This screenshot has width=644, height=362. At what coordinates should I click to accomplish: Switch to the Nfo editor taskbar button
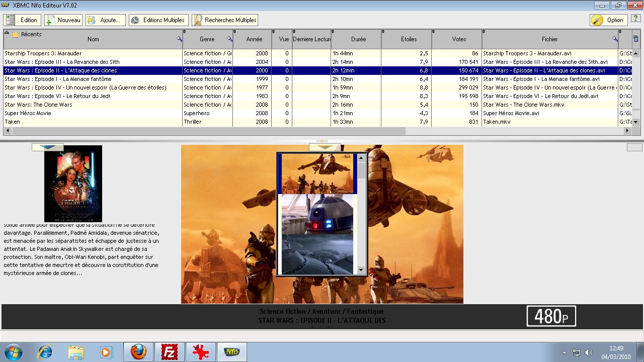click(232, 352)
